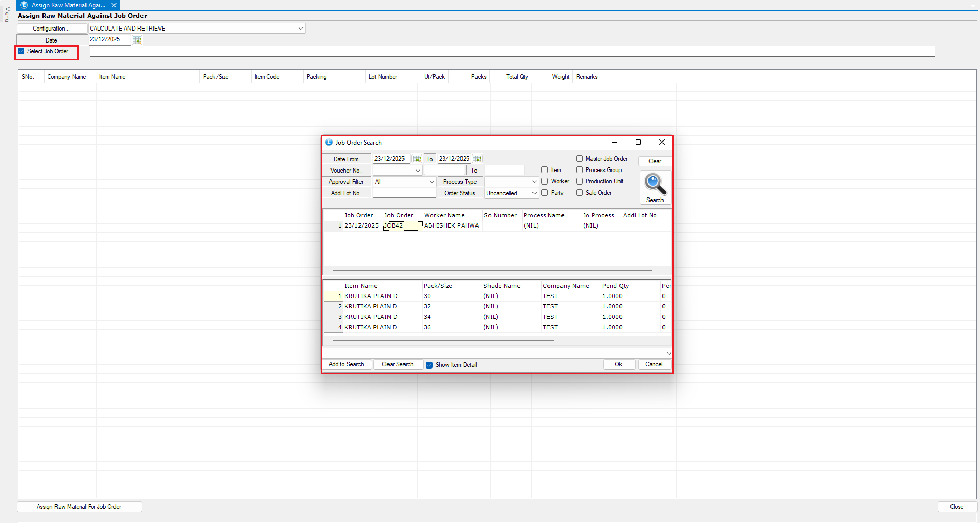Open the Date From calendar picker
Viewport: 980px width, 523px height.
[416, 159]
